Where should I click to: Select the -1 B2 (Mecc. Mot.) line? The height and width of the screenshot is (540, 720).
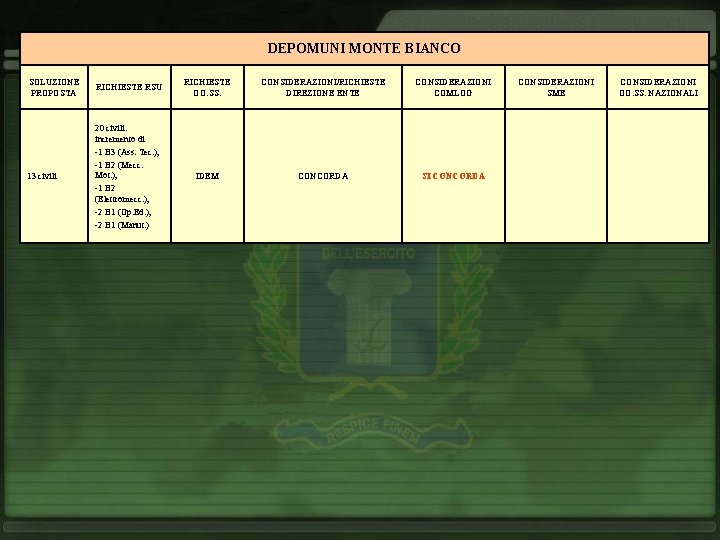(x=119, y=170)
